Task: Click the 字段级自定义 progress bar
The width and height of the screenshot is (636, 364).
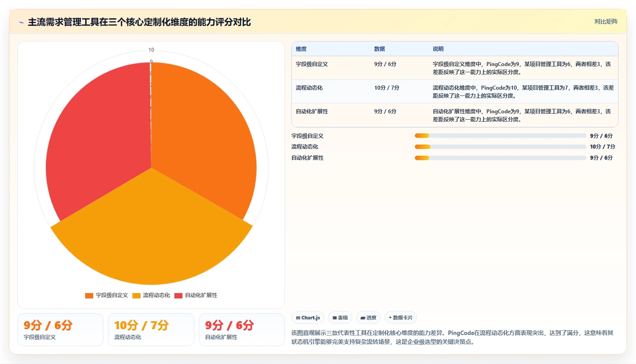Action: click(500, 136)
